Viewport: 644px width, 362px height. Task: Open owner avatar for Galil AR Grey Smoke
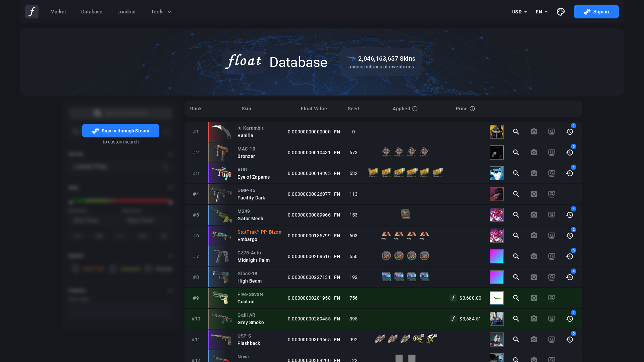coord(497,319)
